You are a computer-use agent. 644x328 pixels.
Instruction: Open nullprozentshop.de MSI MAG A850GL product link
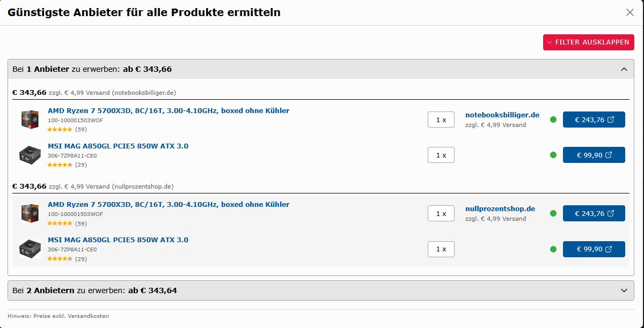[x=118, y=240]
